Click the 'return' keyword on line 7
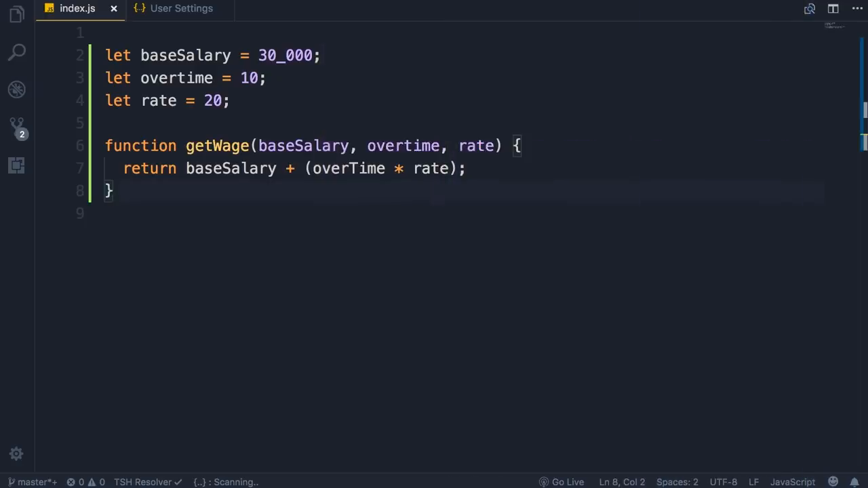868x488 pixels. click(x=150, y=168)
